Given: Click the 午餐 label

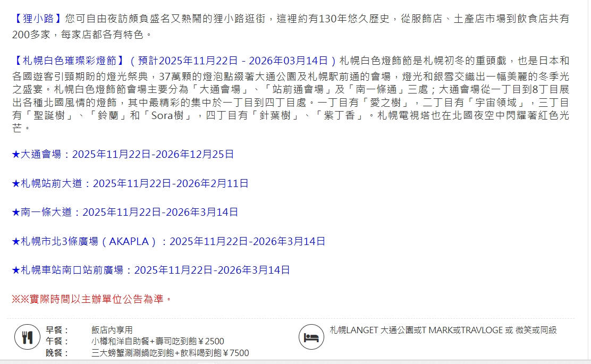Looking at the screenshot, I should [x=54, y=341].
